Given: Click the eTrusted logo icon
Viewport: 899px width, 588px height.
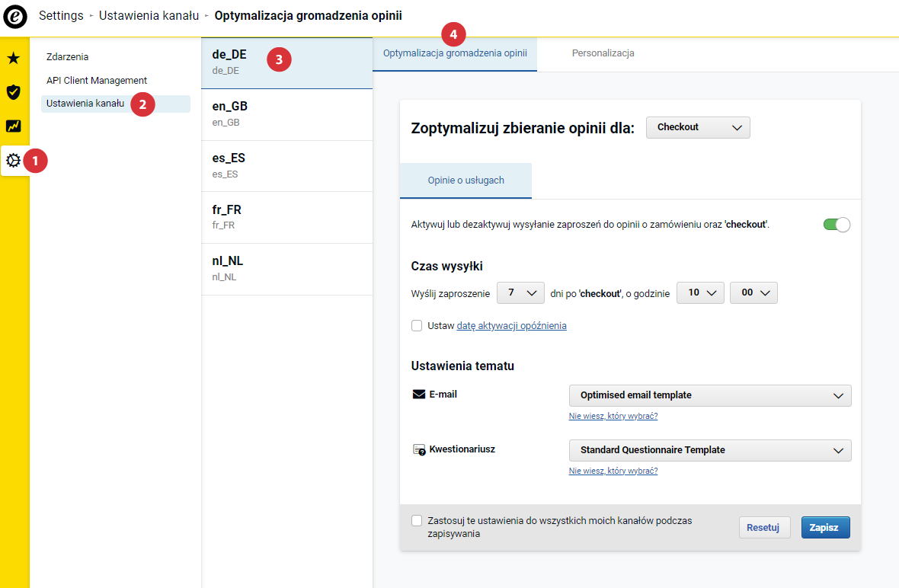Looking at the screenshot, I should pyautogui.click(x=15, y=16).
